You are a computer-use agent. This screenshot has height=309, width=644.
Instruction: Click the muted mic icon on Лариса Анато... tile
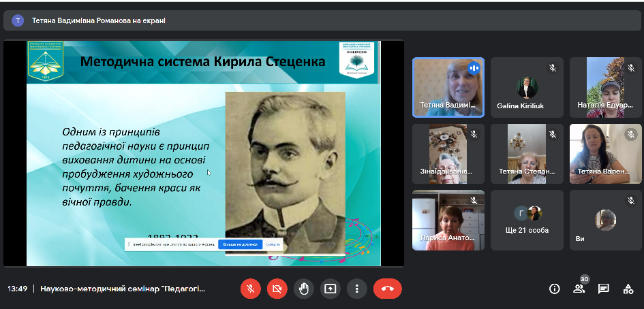click(x=474, y=200)
